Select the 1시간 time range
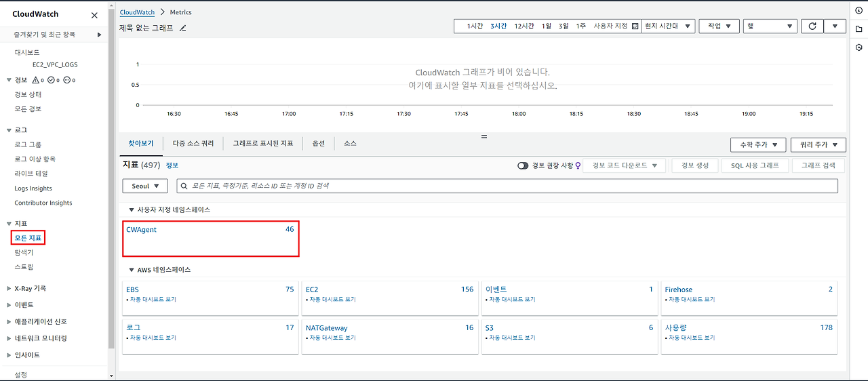The height and width of the screenshot is (381, 868). point(475,26)
